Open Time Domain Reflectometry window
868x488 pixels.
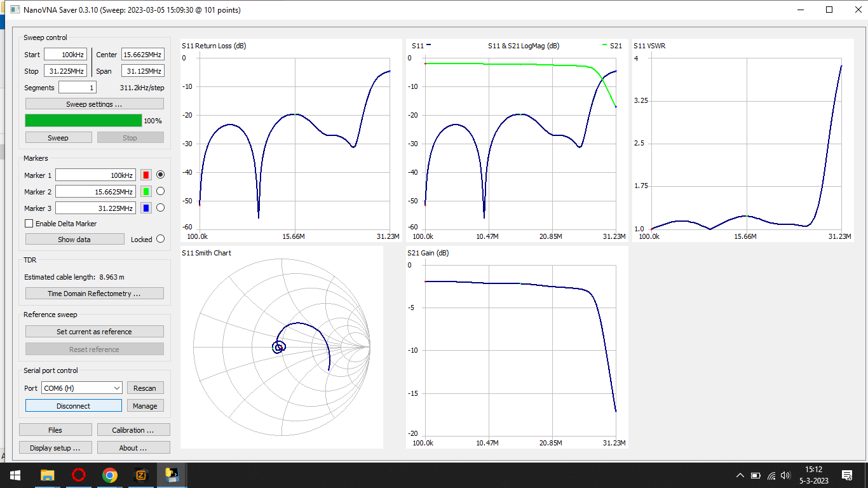coord(95,294)
